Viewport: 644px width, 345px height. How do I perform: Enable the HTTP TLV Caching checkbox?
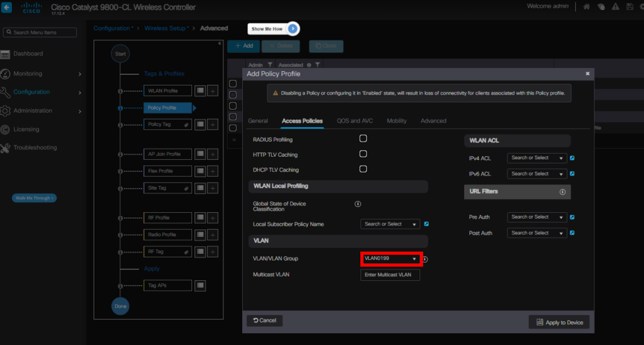pyautogui.click(x=363, y=154)
